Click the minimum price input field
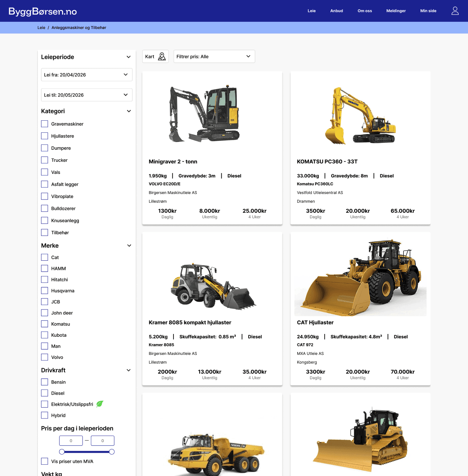 tap(71, 441)
